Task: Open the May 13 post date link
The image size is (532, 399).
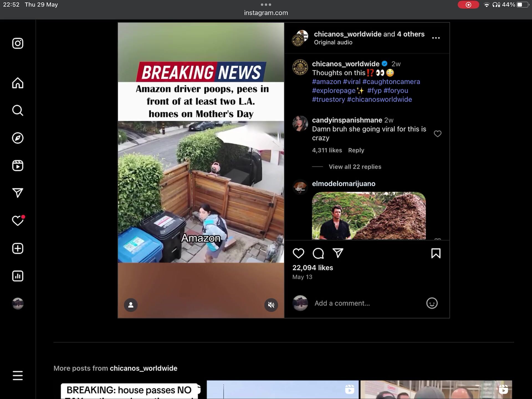Action: point(302,277)
